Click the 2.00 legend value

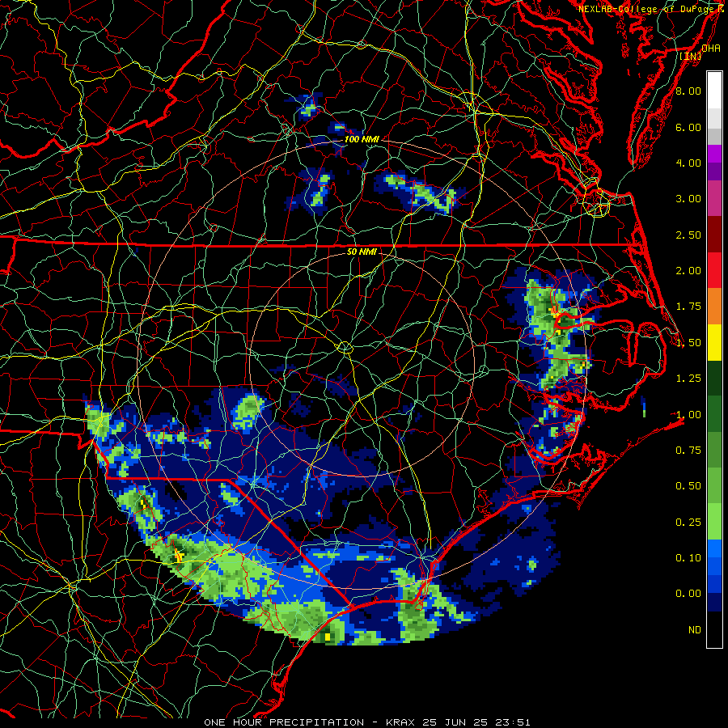coord(688,271)
